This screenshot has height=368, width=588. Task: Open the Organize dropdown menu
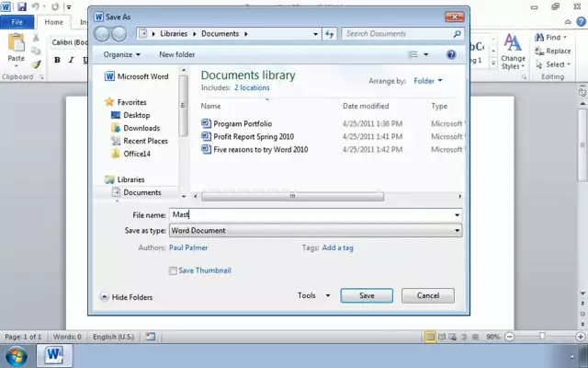(122, 55)
